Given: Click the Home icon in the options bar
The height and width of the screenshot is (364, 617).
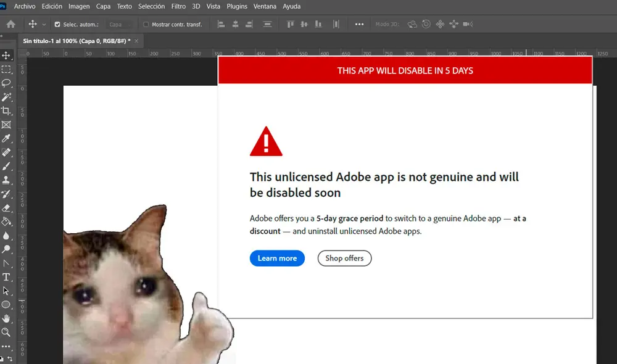Looking at the screenshot, I should coord(10,23).
